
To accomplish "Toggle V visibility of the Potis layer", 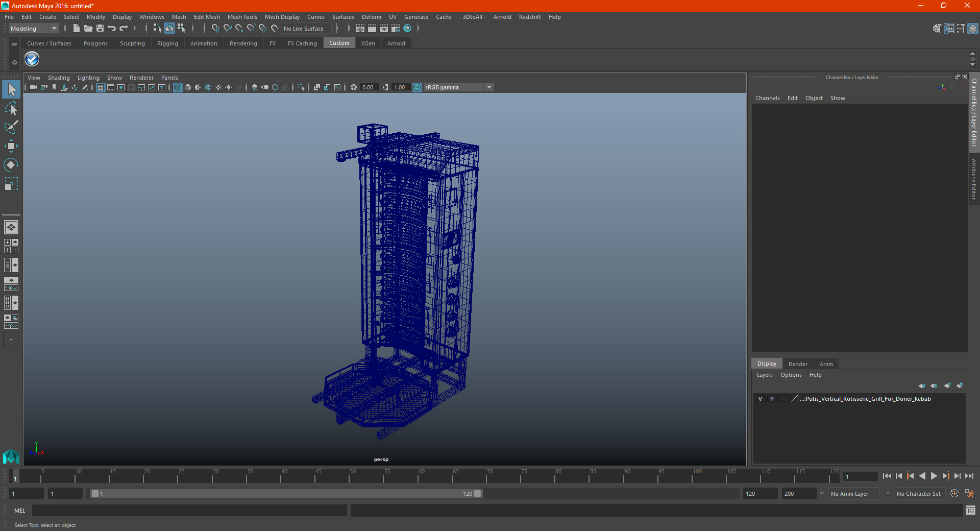I will coord(760,399).
